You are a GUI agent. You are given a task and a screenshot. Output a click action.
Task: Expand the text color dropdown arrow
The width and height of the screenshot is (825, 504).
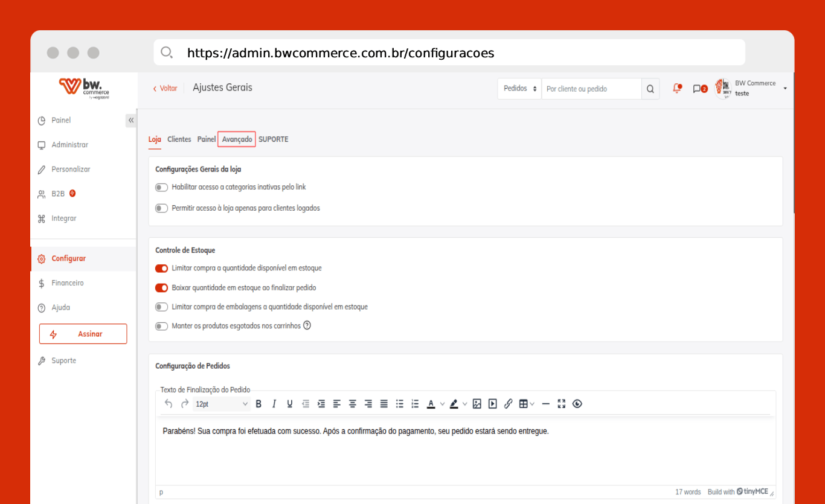(x=442, y=404)
